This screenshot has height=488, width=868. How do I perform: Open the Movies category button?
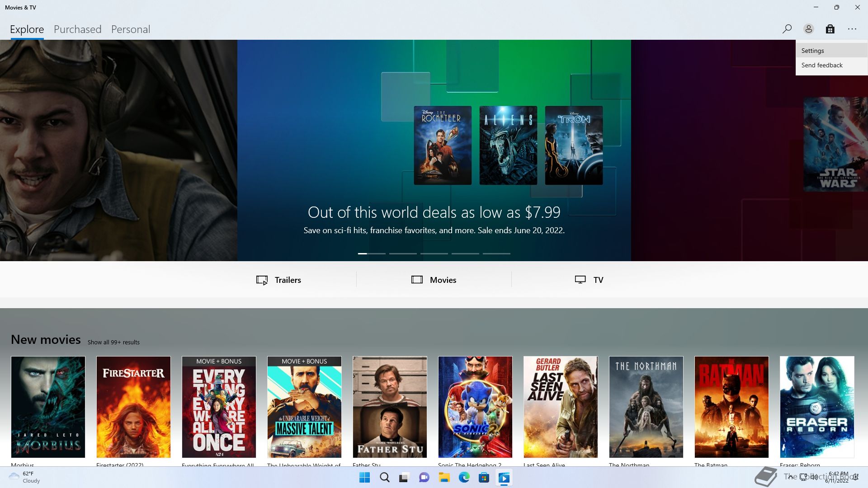click(434, 280)
